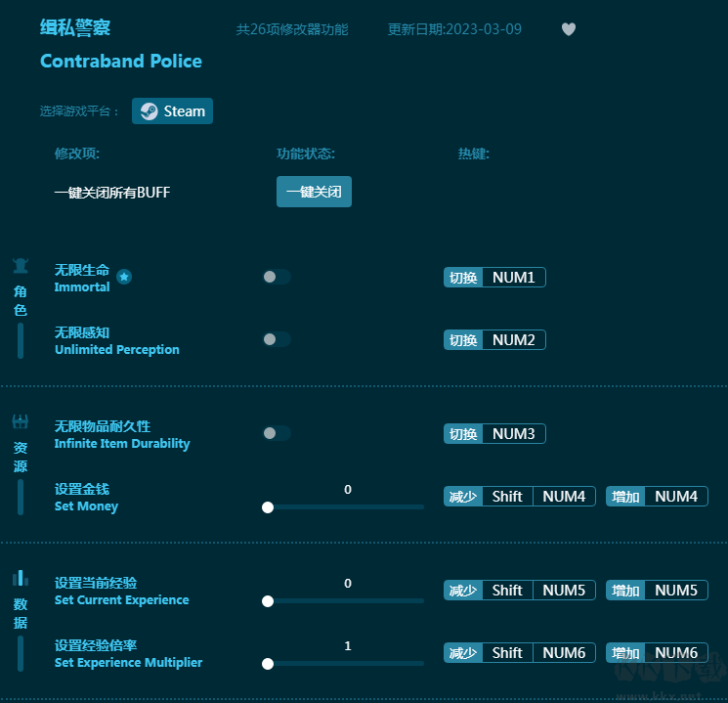This screenshot has height=703, width=728.
Task: Click the Set Current Experience slider handle
Action: point(268,601)
